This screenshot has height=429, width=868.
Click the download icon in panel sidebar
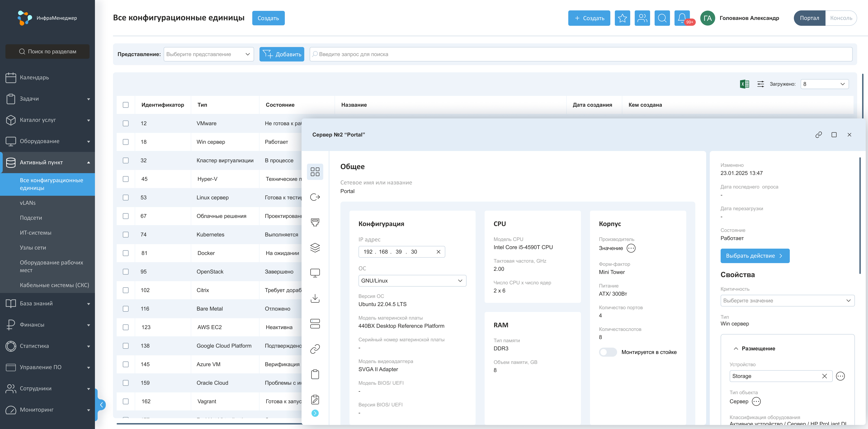[x=315, y=298]
